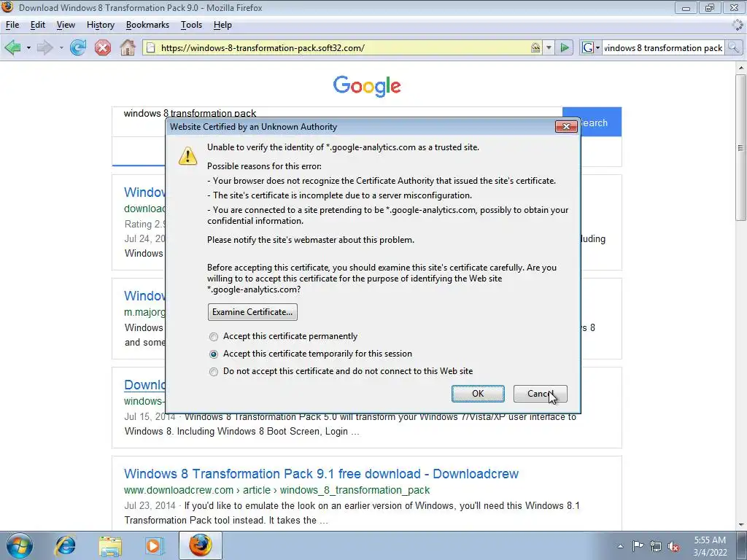Open the Forward button history dropdown

coord(61,47)
